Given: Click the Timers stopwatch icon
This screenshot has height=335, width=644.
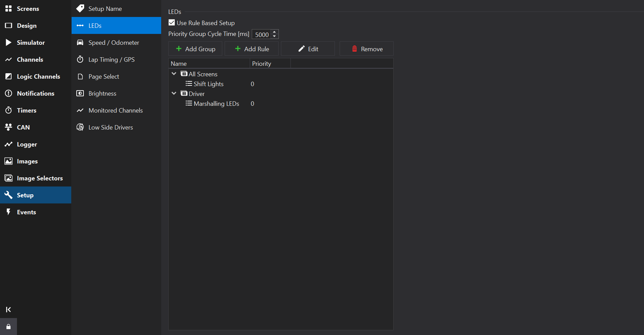Looking at the screenshot, I should (x=8, y=110).
